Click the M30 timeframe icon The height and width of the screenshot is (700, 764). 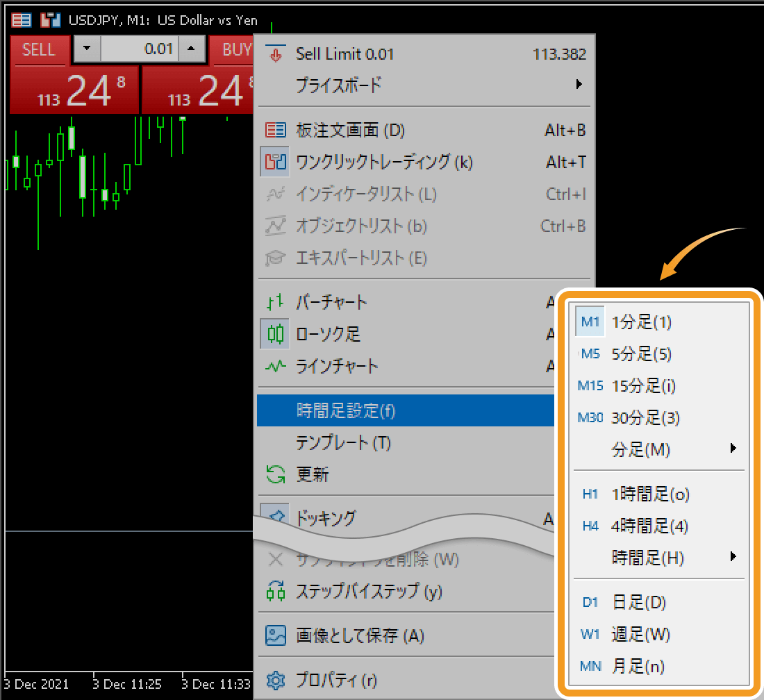[590, 417]
